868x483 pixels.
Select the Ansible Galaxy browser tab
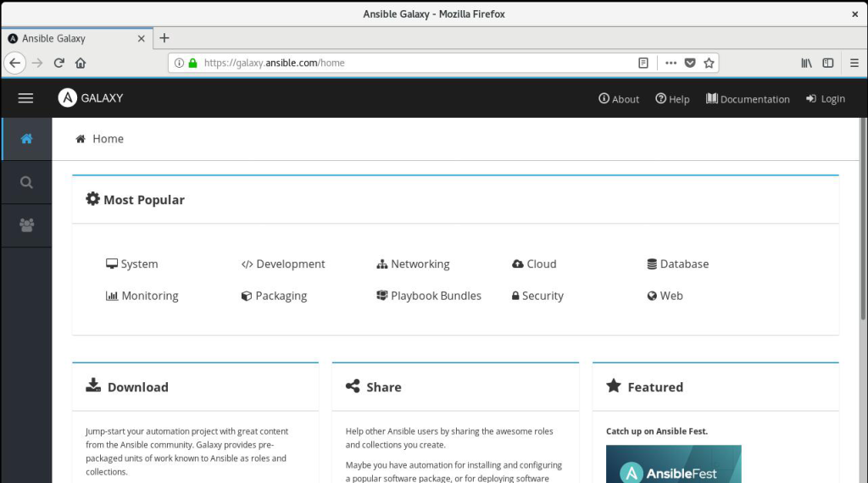pyautogui.click(x=77, y=38)
